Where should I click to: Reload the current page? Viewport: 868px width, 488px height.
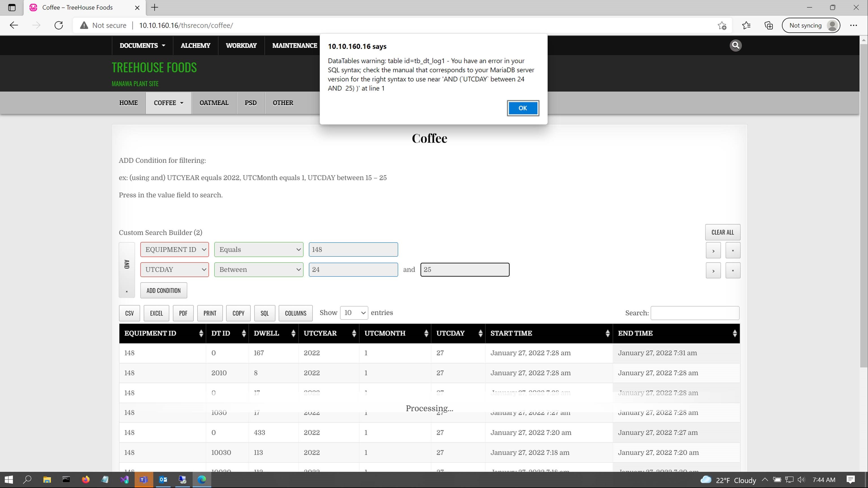click(x=59, y=25)
